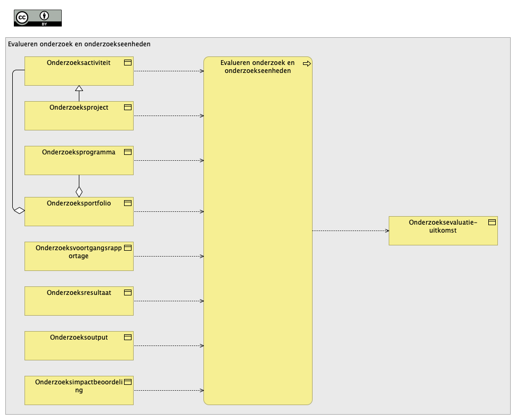This screenshot has height=420, width=516.
Task: Click the process arrow icon on the large box
Action: pyautogui.click(x=307, y=63)
